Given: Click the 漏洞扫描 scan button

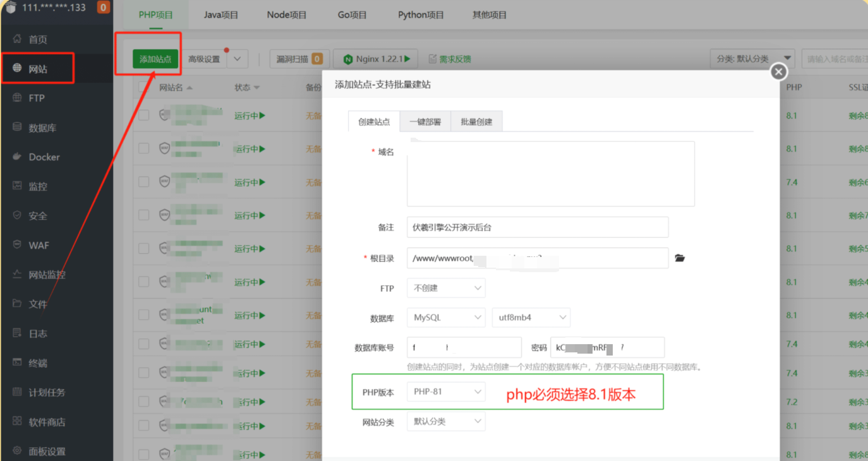Looking at the screenshot, I should (299, 57).
